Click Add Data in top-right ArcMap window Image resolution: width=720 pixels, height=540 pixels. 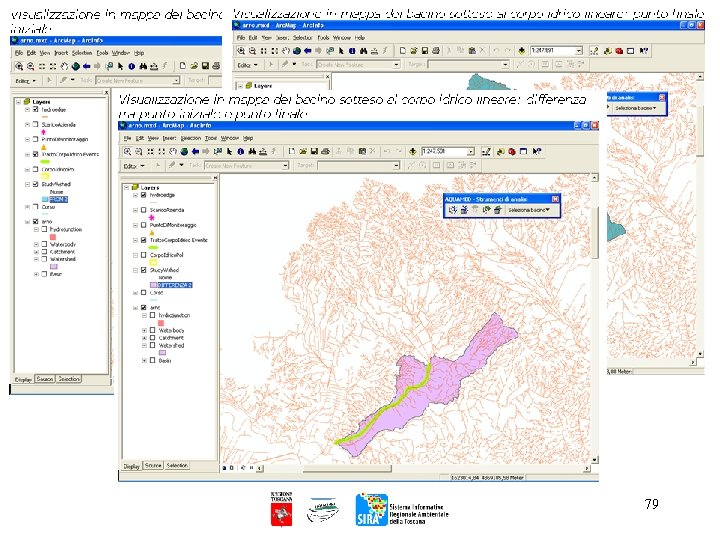coord(521,51)
